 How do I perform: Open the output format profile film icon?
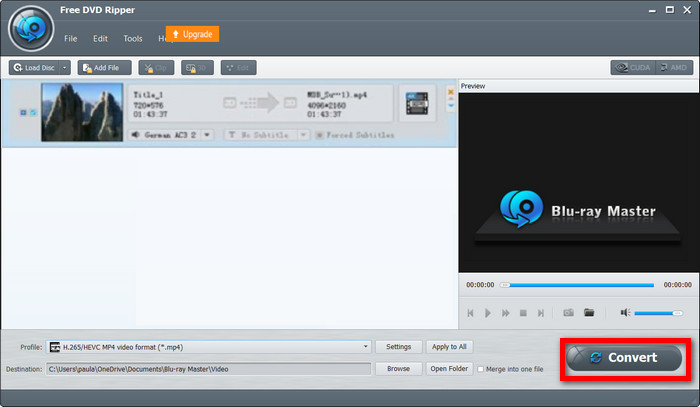tap(417, 103)
